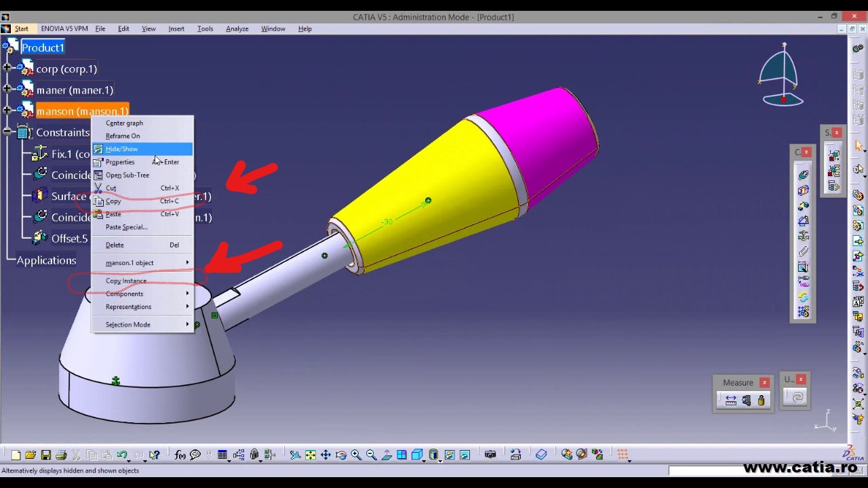
Task: Click the Angle Constraint icon
Action: pyautogui.click(x=804, y=221)
